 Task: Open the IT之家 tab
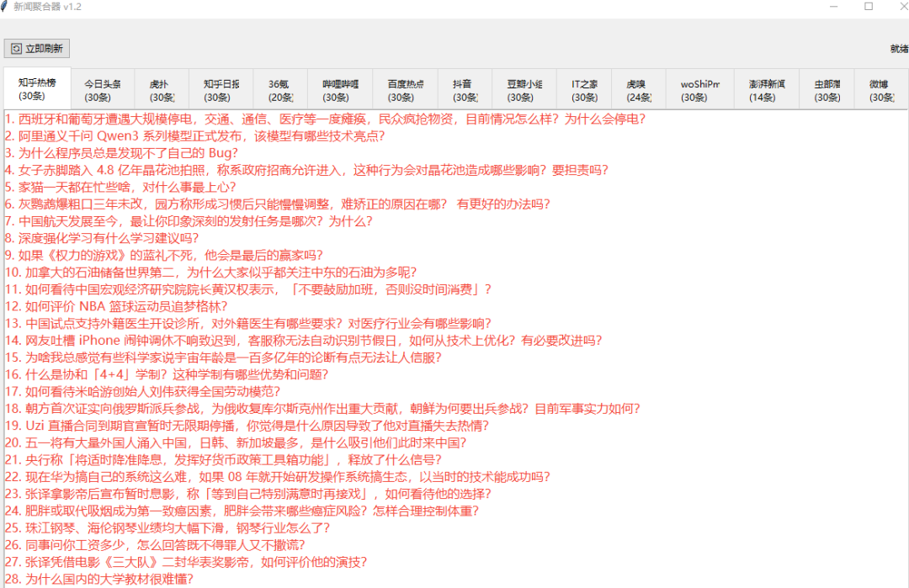click(584, 90)
